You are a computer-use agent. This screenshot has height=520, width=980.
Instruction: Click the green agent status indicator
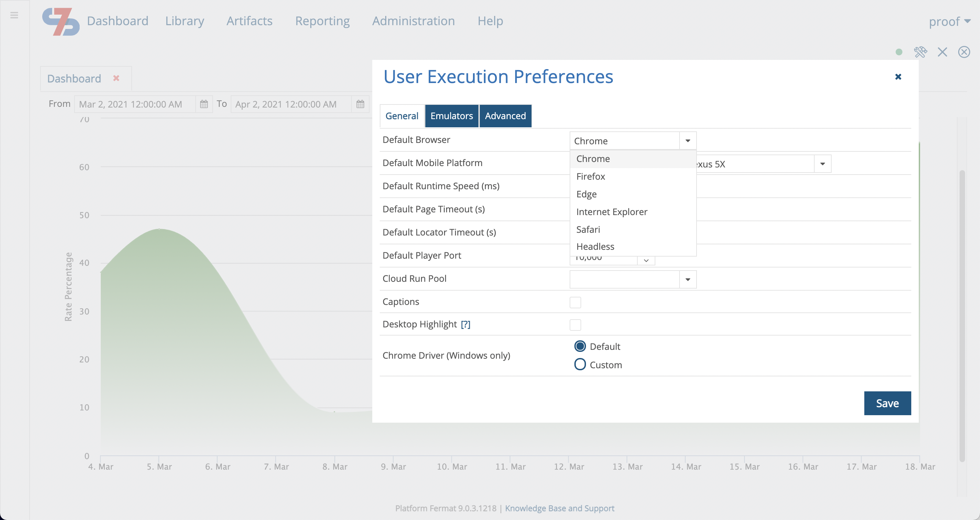899,52
